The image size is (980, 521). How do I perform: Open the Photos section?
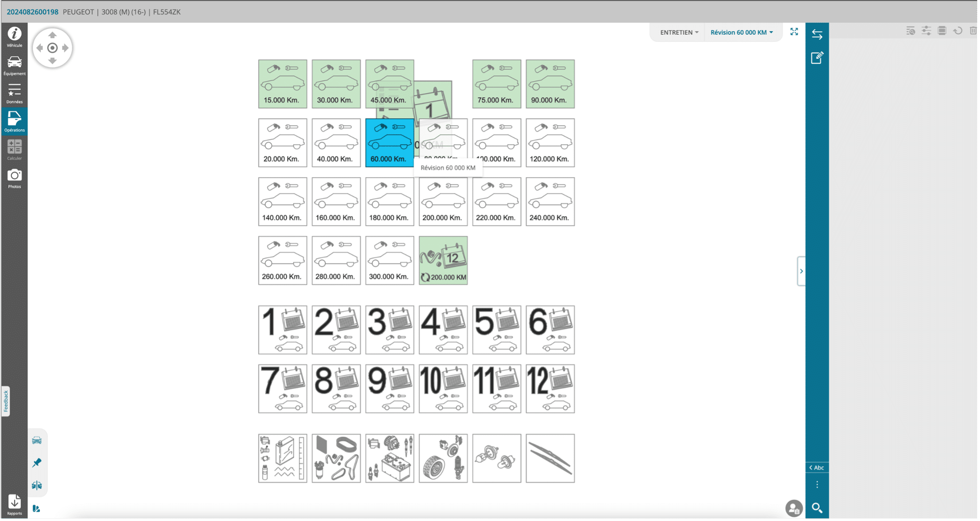14,178
